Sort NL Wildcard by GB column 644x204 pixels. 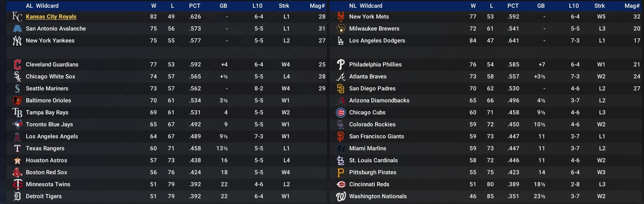(x=541, y=6)
